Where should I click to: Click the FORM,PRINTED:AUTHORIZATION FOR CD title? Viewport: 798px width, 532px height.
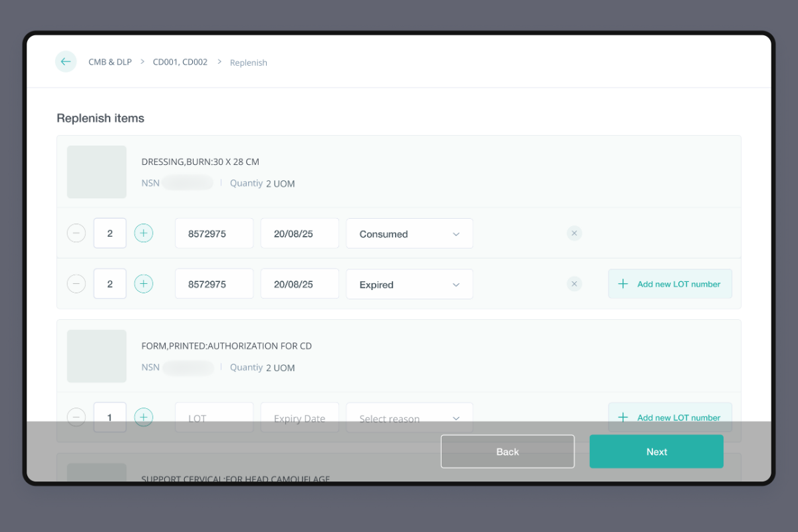click(x=227, y=346)
